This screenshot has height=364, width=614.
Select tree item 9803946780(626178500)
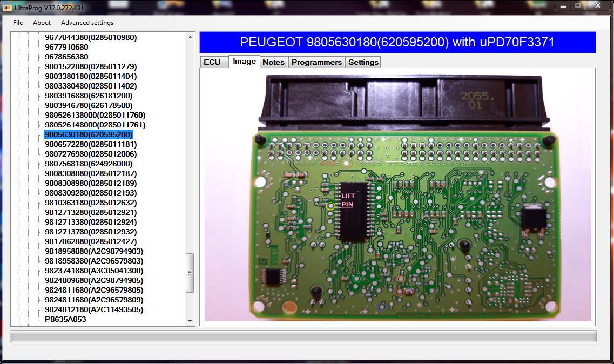[x=89, y=105]
